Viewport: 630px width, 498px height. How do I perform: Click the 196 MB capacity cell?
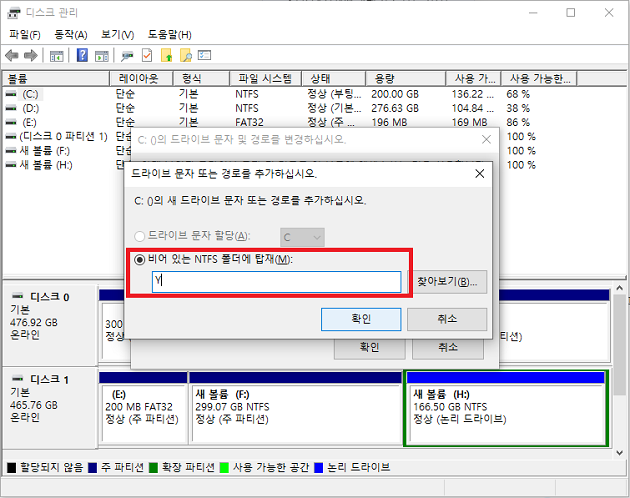tap(389, 122)
